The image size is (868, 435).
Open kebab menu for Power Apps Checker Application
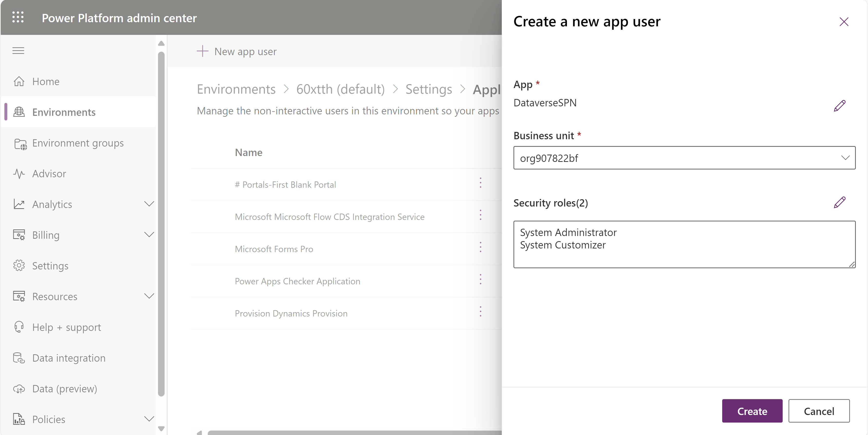pyautogui.click(x=481, y=279)
